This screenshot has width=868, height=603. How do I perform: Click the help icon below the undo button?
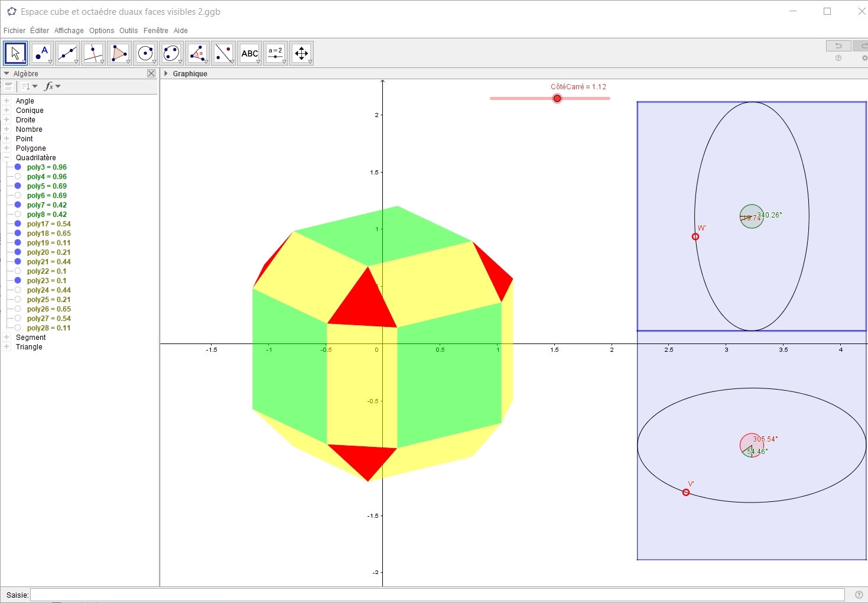tap(838, 58)
